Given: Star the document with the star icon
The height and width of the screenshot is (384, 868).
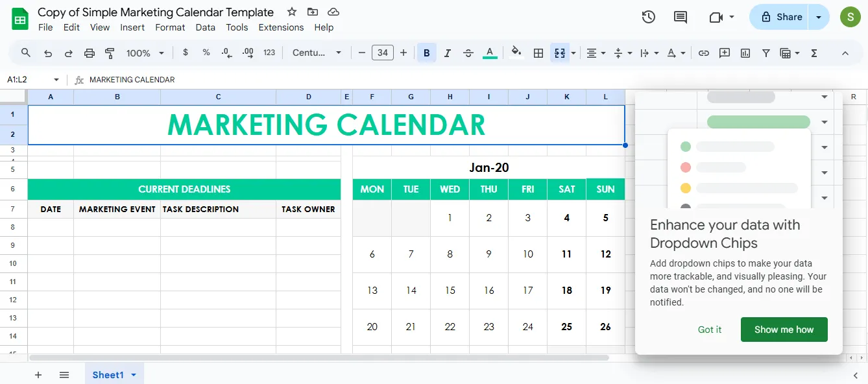Looking at the screenshot, I should click(x=292, y=12).
